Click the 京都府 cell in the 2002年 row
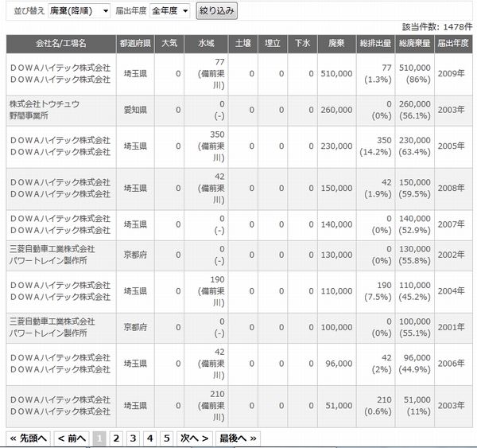 [x=135, y=255]
